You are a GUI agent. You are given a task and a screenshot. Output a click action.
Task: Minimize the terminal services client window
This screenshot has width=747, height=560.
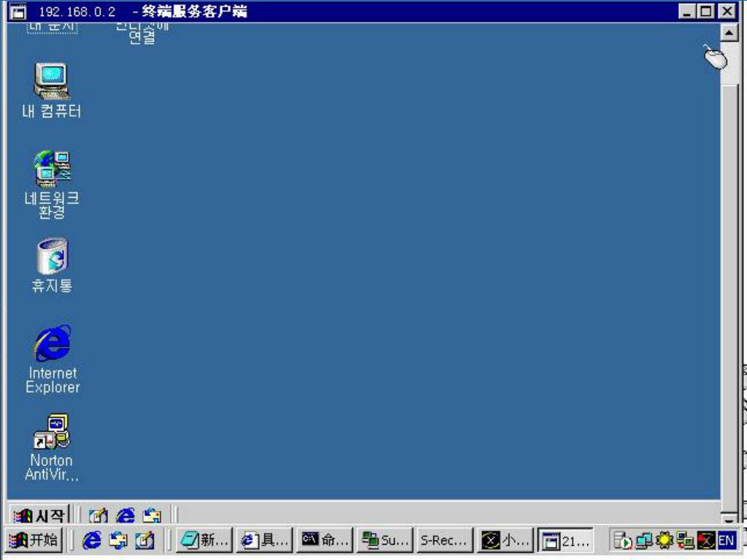tap(686, 11)
